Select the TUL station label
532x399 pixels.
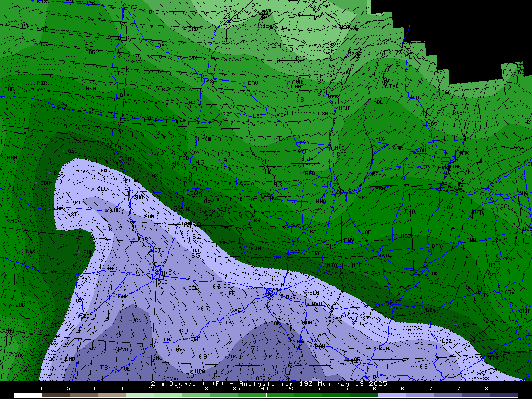coord(125,369)
